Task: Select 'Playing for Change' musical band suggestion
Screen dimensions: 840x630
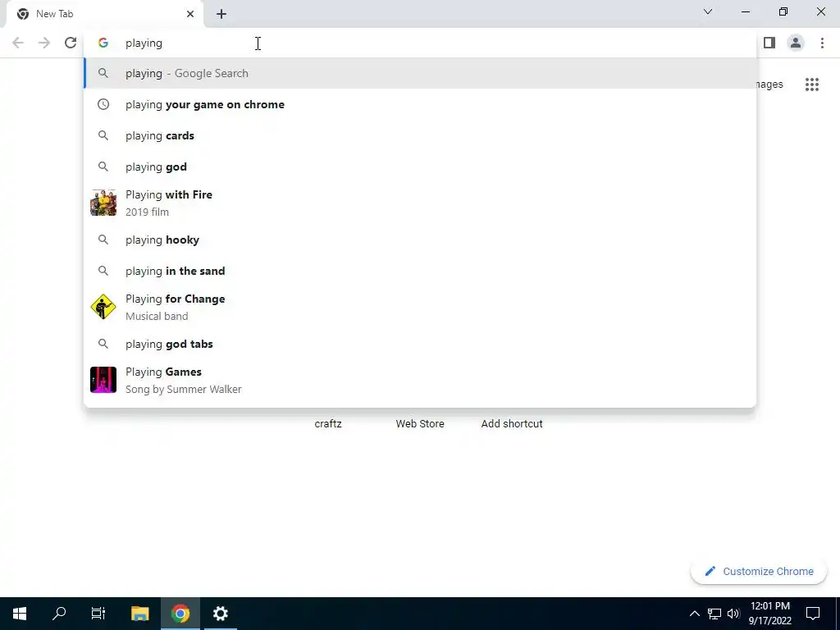Action: (420, 307)
